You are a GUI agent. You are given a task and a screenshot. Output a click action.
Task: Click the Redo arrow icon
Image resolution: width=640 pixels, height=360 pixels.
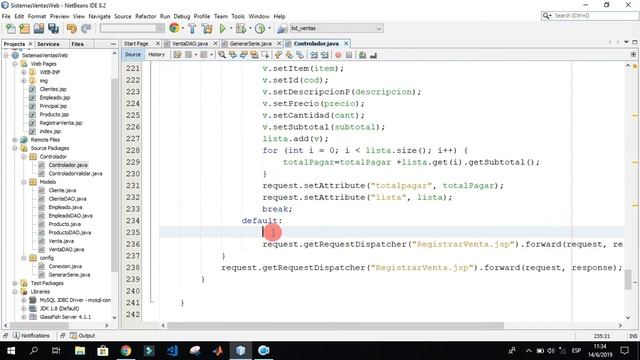(x=86, y=29)
